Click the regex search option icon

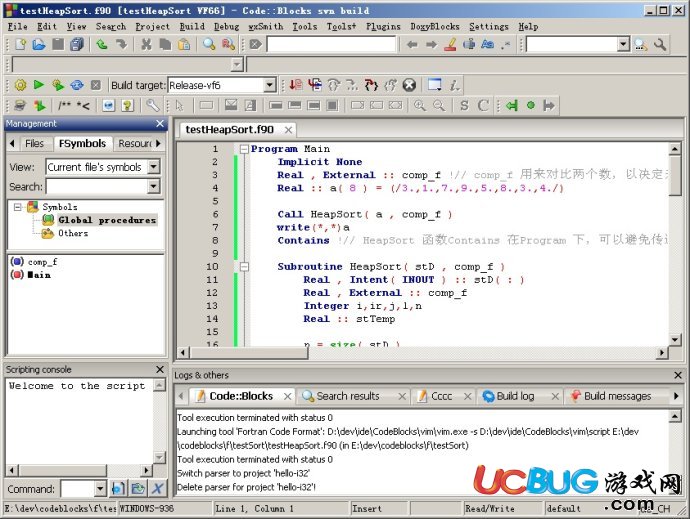pos(506,44)
